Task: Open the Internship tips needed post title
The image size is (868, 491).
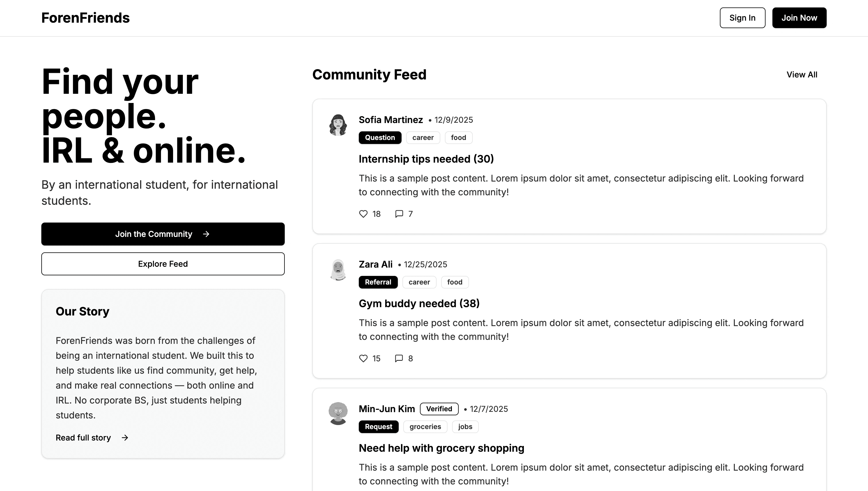Action: click(426, 159)
